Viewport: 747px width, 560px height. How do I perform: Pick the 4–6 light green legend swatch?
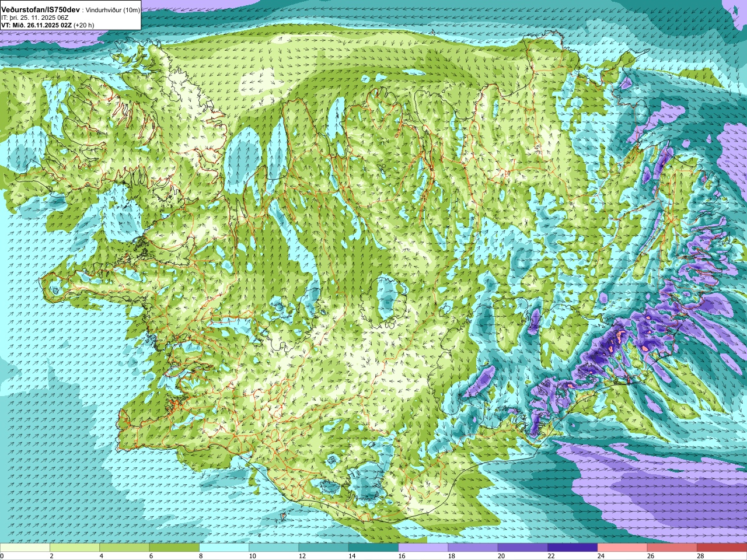point(124,548)
